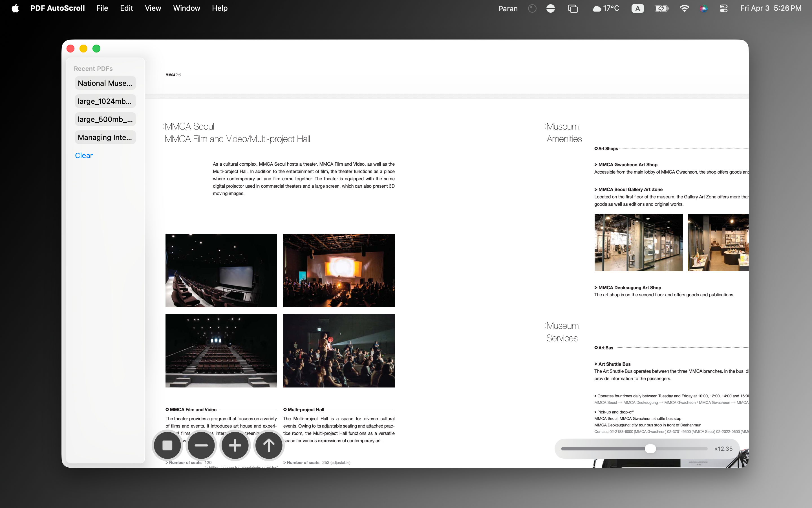This screenshot has height=508, width=812.
Task: Click the Multi-project Hall section title
Action: coord(304,410)
